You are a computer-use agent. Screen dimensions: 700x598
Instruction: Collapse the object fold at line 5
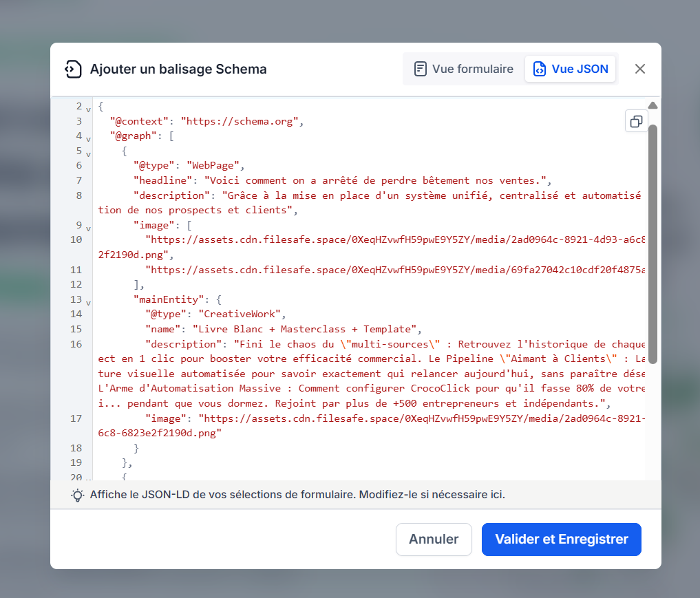click(x=88, y=154)
